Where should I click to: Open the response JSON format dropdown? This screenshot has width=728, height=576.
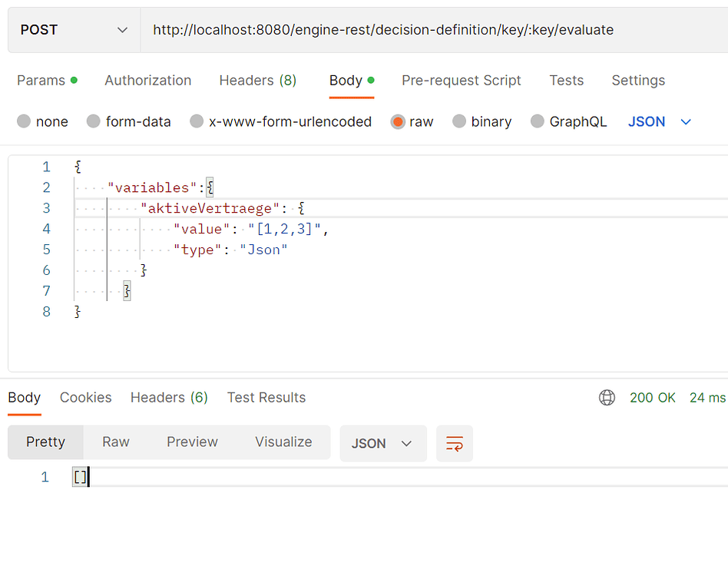click(x=382, y=443)
